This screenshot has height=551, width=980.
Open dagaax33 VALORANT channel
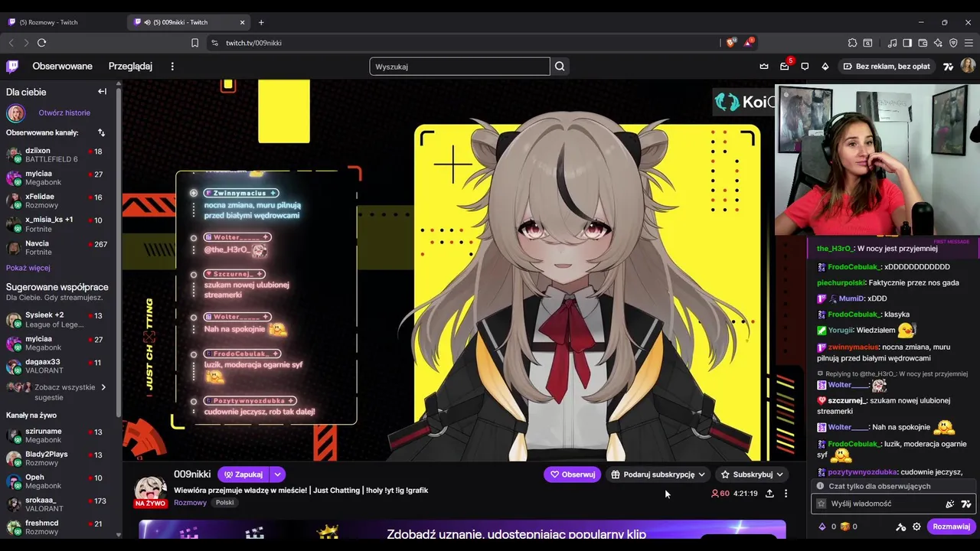58,366
